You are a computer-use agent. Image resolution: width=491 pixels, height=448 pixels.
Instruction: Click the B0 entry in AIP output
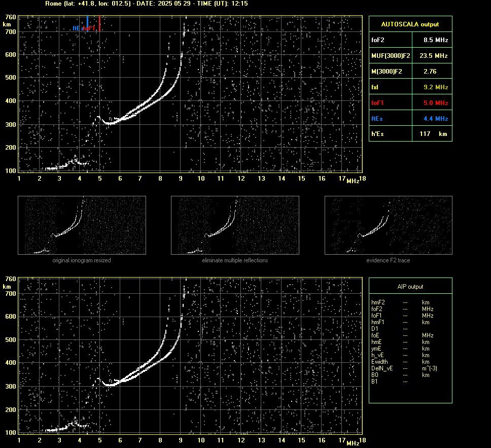402,375
